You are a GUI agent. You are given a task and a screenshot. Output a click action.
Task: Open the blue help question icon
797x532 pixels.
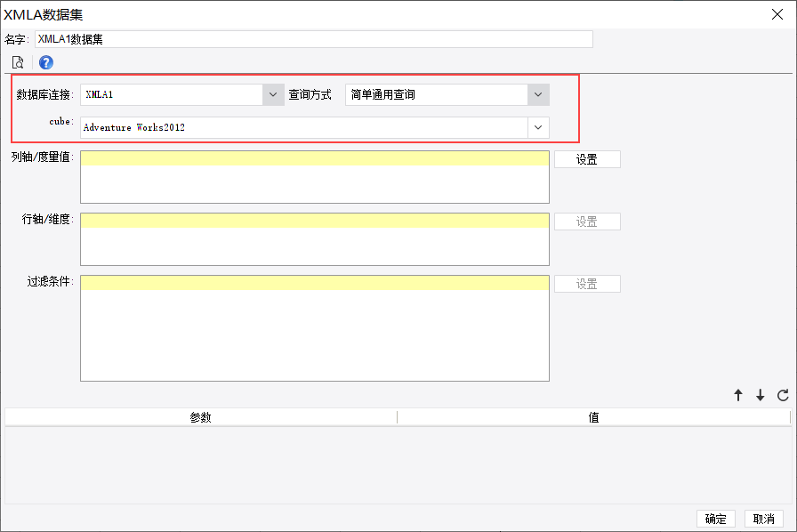tap(45, 62)
